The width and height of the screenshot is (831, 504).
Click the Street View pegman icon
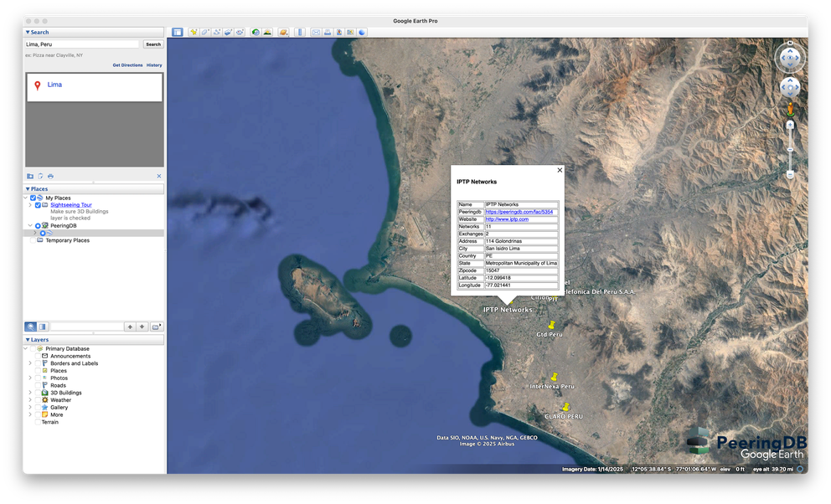[790, 110]
